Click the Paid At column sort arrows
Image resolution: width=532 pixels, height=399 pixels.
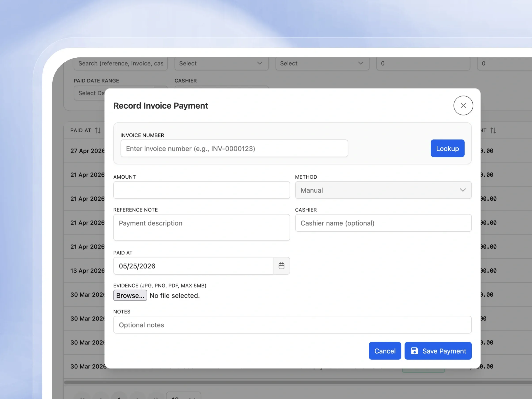(98, 130)
